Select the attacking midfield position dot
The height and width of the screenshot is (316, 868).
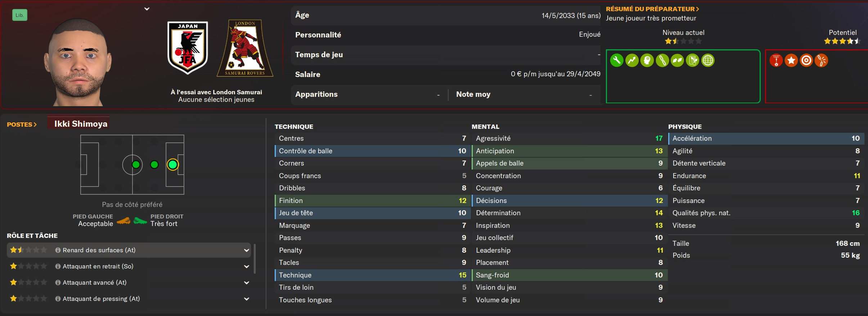[154, 164]
